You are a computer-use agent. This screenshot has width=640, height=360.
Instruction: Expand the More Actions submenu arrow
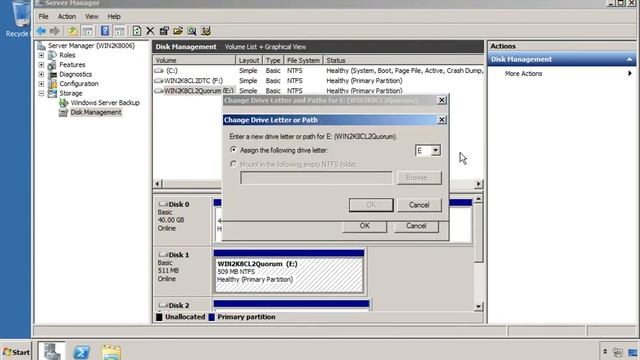pos(630,73)
